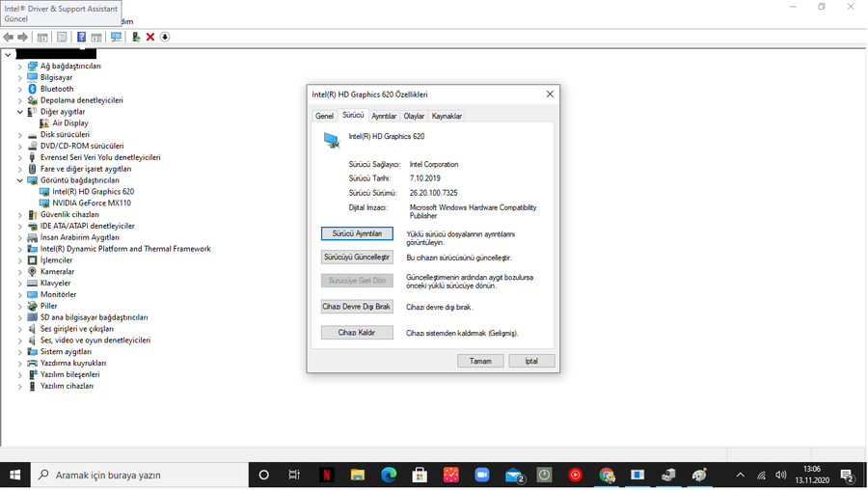This screenshot has height=490, width=868.
Task: Click the Device Manager taskbar icon
Action: coord(668,476)
